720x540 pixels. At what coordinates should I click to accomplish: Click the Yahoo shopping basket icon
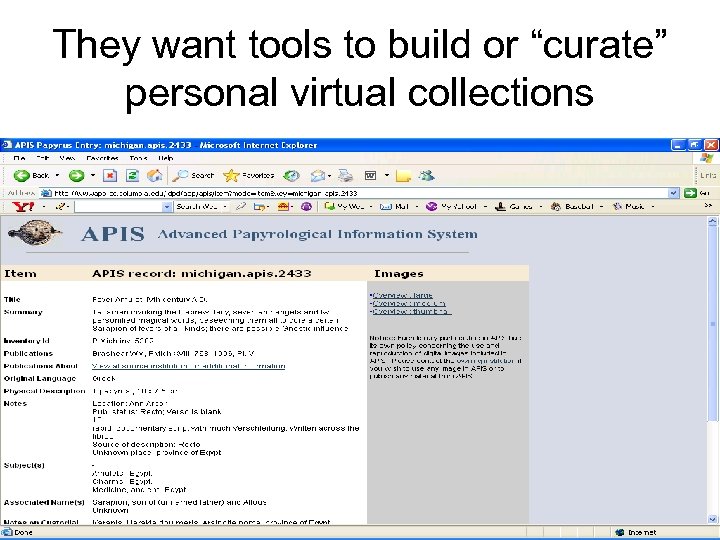click(284, 207)
